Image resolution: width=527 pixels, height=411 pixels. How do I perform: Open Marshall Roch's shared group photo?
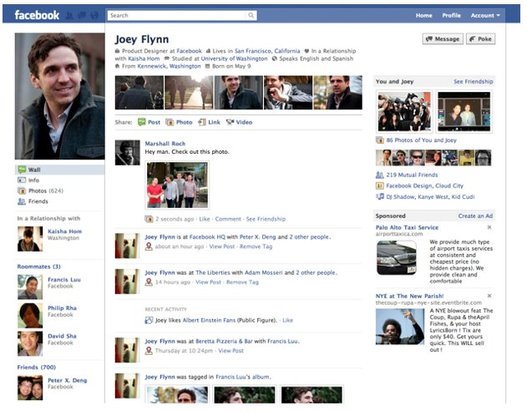point(177,185)
